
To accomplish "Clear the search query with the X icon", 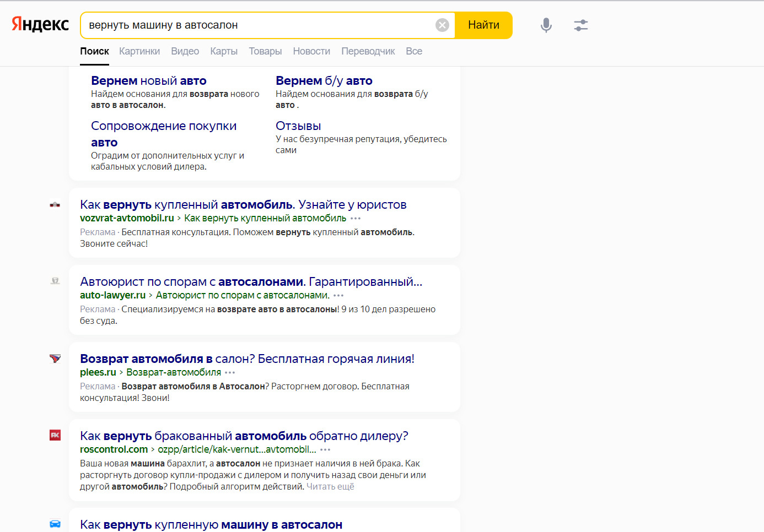I will [442, 25].
